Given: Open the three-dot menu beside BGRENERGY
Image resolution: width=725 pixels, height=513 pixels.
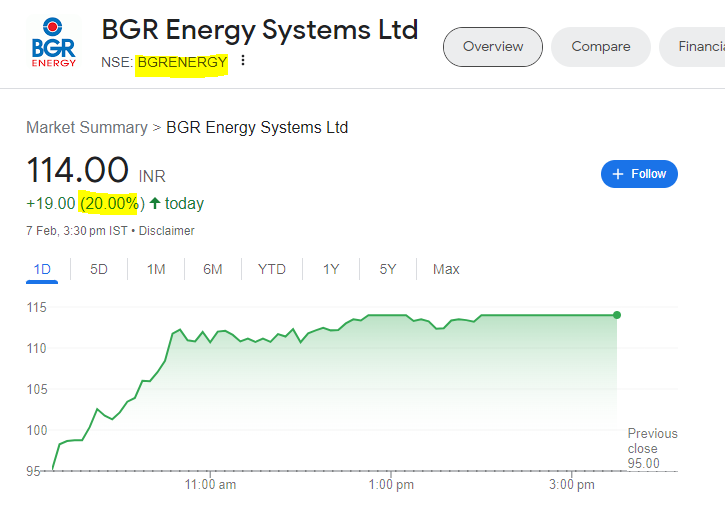Looking at the screenshot, I should point(243,61).
